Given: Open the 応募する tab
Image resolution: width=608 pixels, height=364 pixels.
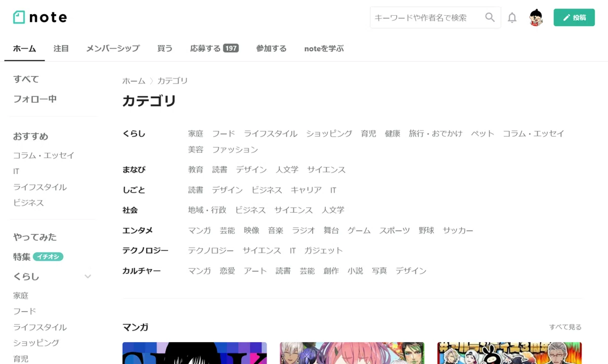Looking at the screenshot, I should (214, 49).
